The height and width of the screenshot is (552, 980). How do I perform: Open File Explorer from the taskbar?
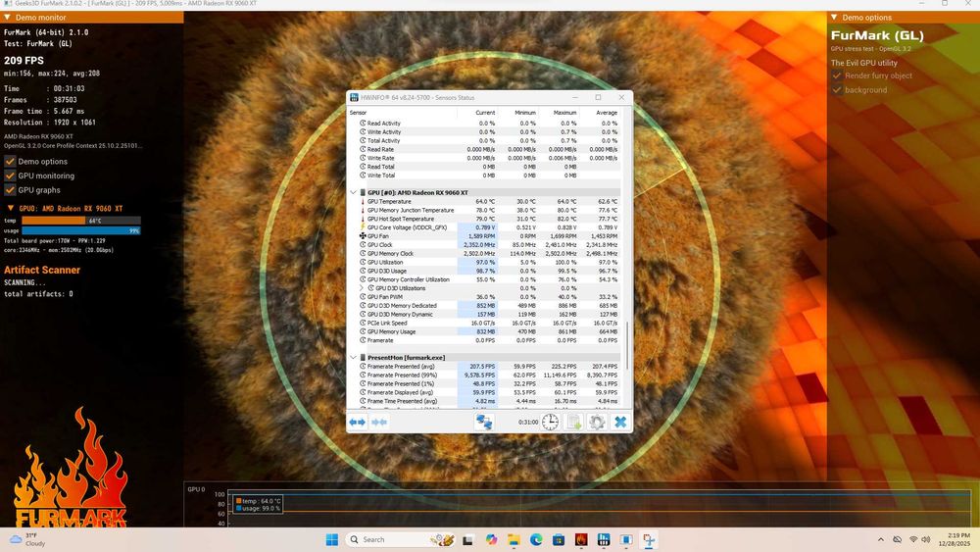tap(514, 539)
